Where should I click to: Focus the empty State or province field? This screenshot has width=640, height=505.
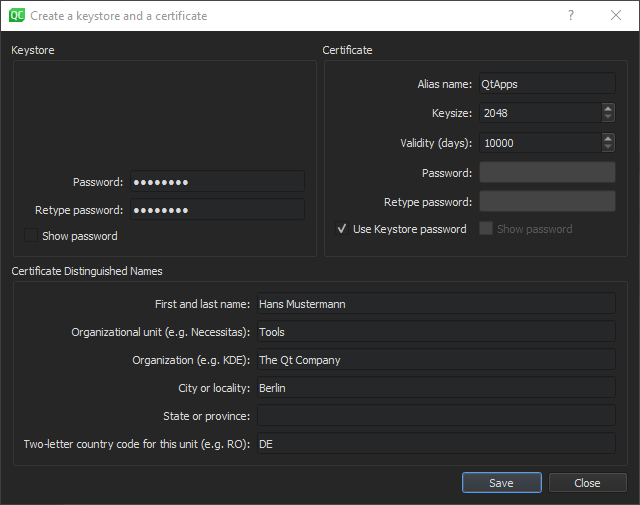[x=435, y=416]
